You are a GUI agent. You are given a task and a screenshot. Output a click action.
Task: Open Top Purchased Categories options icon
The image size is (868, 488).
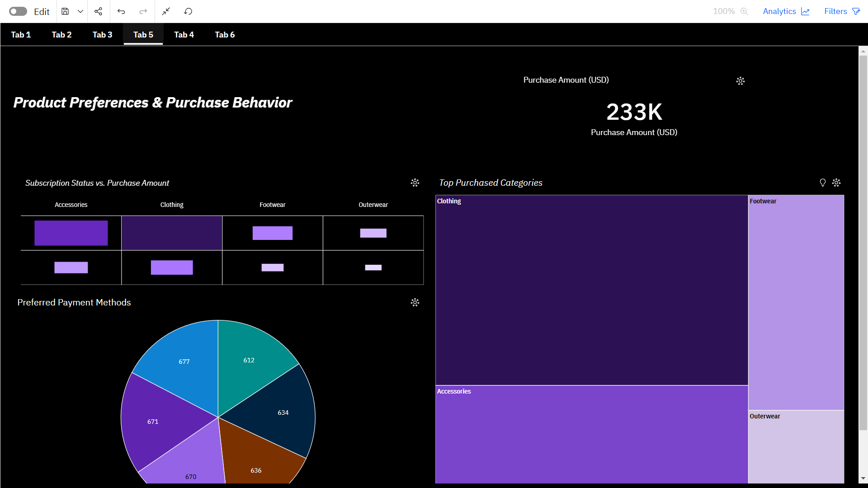pyautogui.click(x=836, y=183)
